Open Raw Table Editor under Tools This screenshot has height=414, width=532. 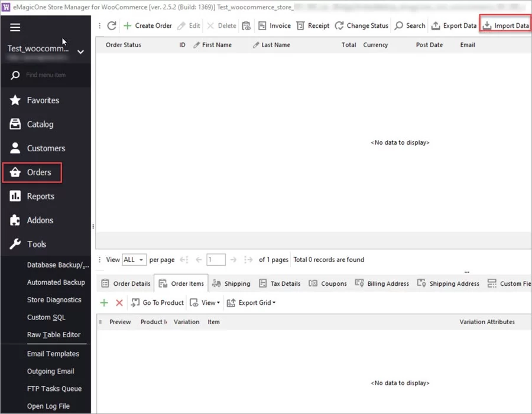(55, 335)
